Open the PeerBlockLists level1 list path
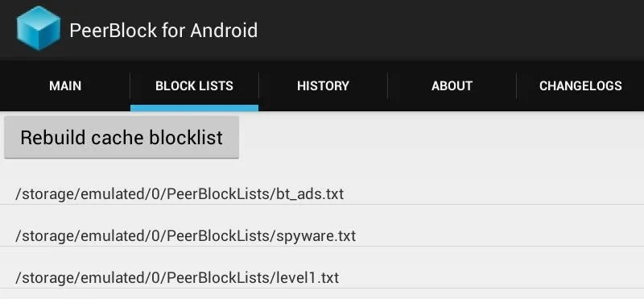Viewport: 644px width, 299px height. pyautogui.click(x=177, y=277)
